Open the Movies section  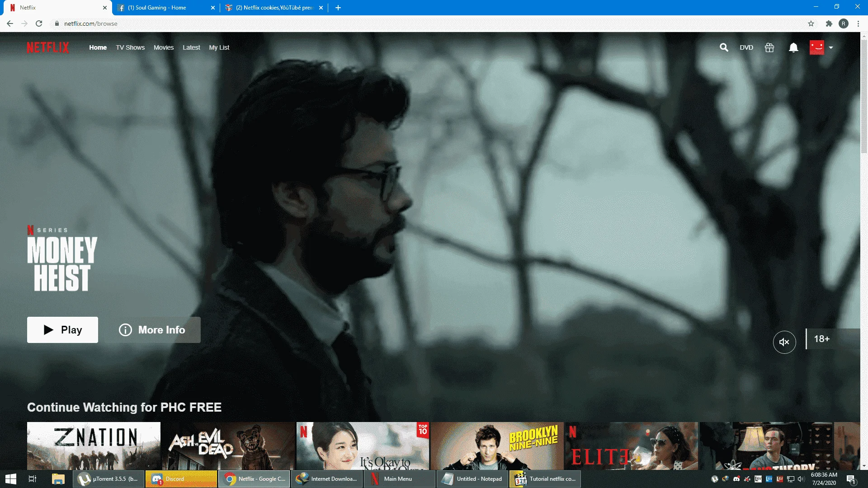click(x=164, y=47)
